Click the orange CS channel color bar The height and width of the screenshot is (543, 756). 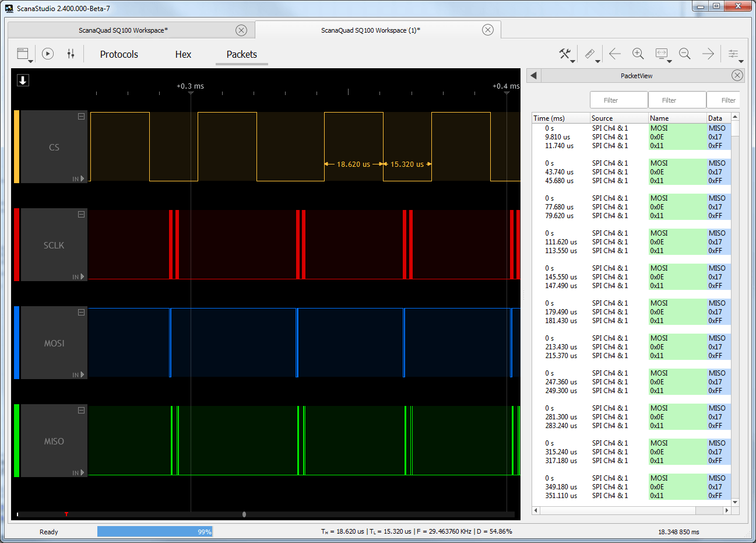coord(17,147)
